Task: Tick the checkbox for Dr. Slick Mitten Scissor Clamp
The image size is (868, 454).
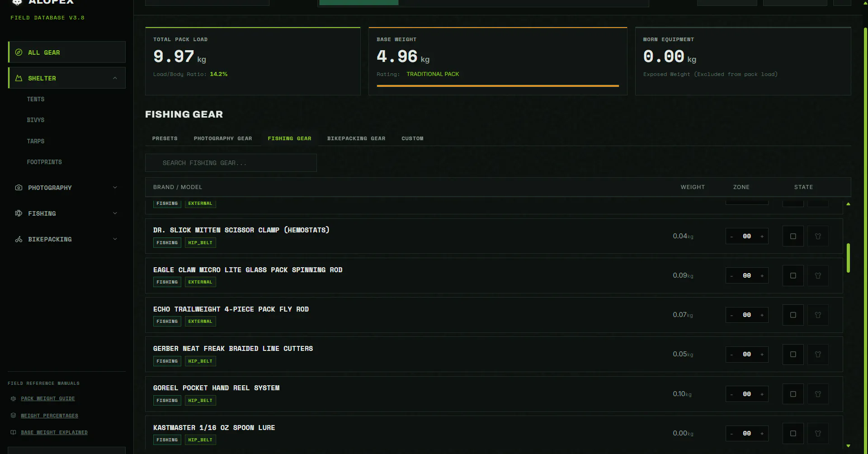Action: point(793,236)
